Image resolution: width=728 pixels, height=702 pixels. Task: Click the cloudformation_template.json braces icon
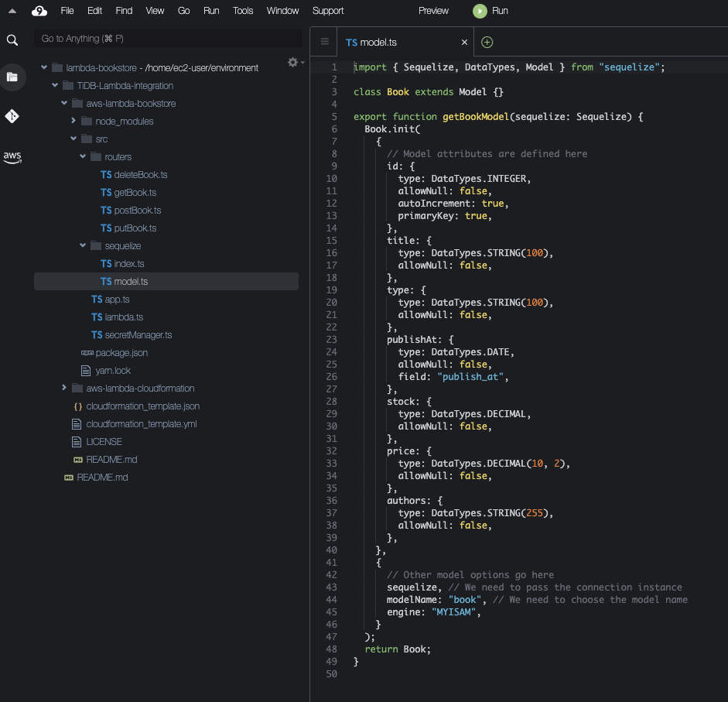(77, 406)
